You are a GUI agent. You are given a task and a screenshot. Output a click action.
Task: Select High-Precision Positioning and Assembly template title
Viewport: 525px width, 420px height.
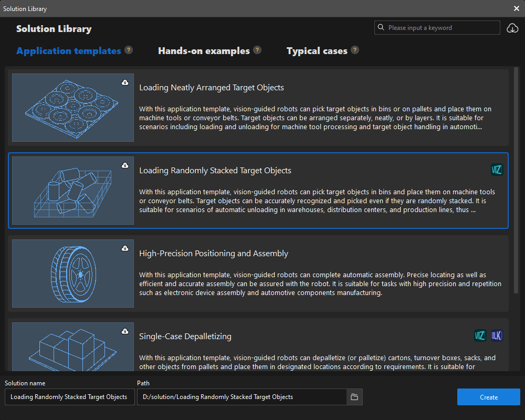(214, 254)
